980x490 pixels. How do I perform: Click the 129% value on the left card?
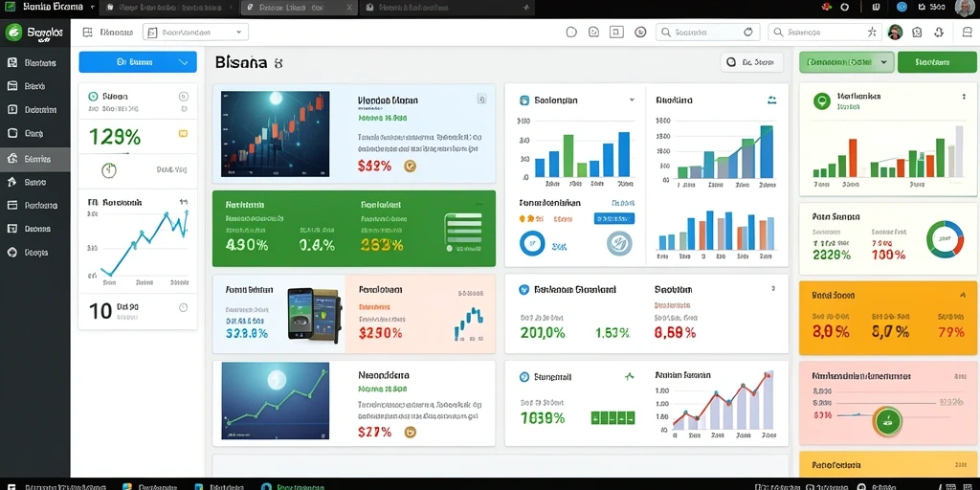click(x=115, y=136)
